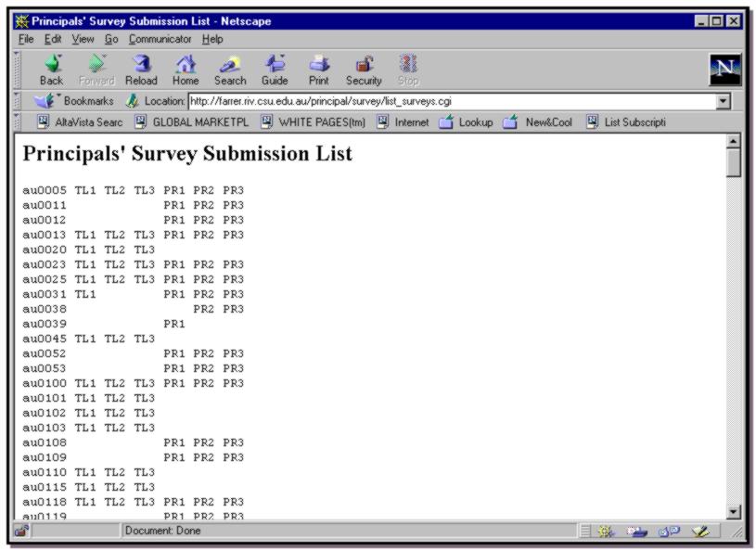Open the Lookup bookmark folder
This screenshot has width=756, height=551.
pyautogui.click(x=466, y=122)
